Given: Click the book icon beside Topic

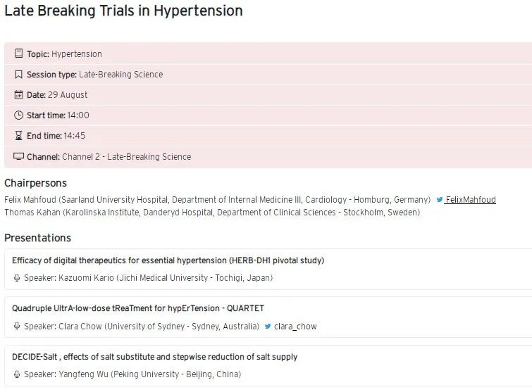Looking at the screenshot, I should click(18, 54).
